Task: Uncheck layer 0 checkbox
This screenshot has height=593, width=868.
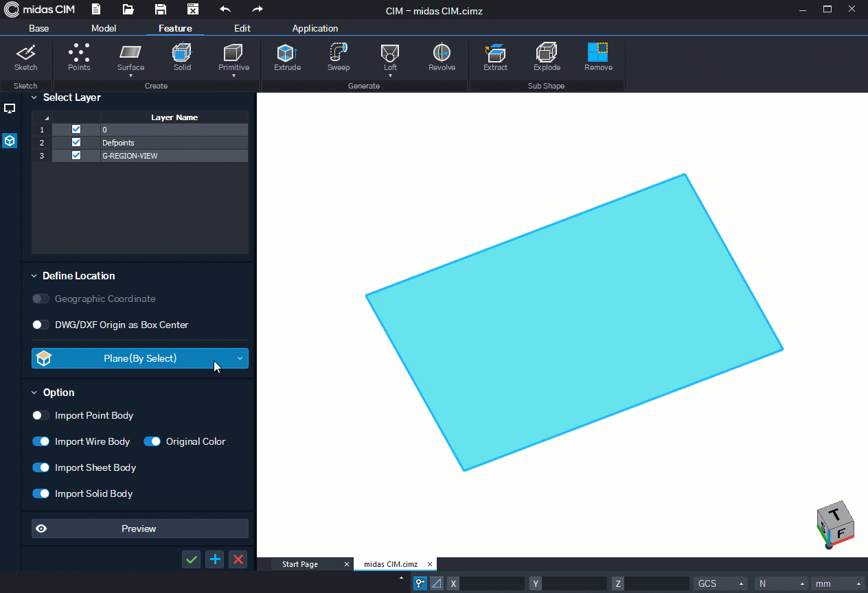Action: point(76,129)
